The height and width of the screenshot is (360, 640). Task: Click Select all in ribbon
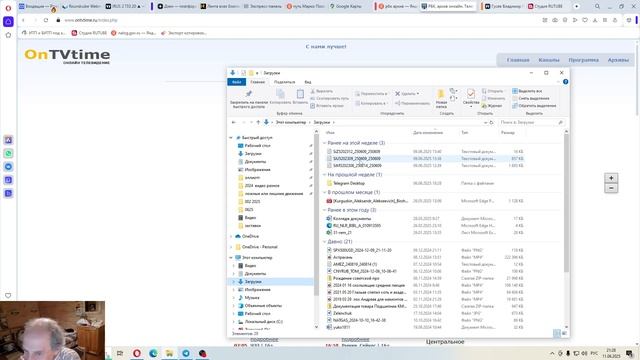point(527,91)
